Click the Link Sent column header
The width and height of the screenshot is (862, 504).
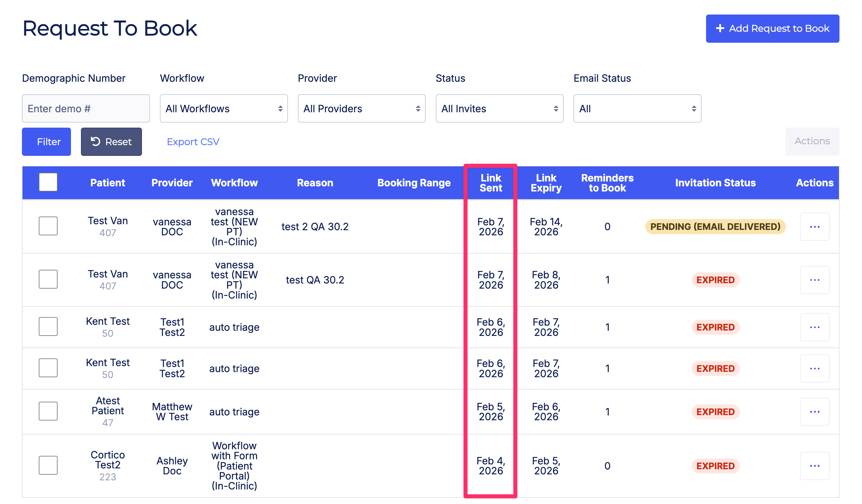tap(491, 183)
